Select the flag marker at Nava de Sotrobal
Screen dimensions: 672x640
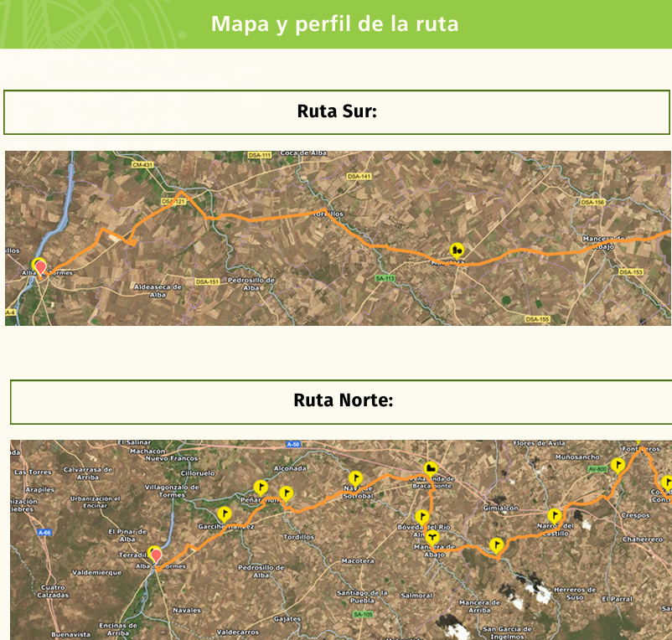point(355,479)
